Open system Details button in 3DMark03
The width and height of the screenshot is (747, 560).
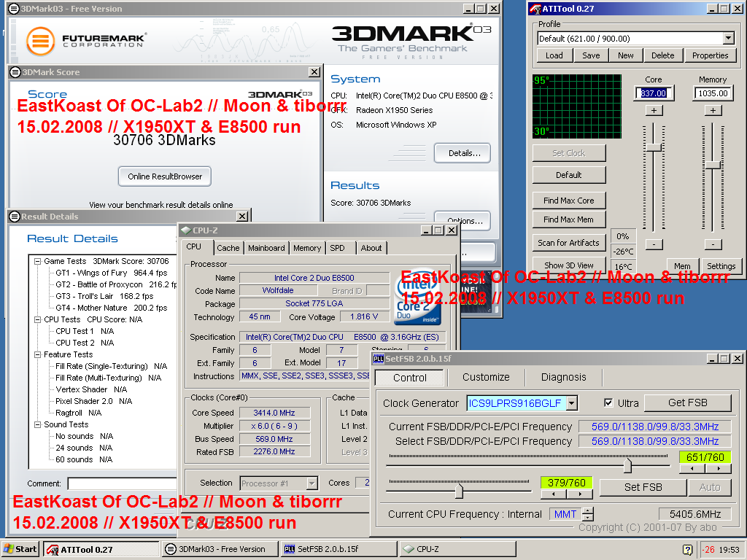462,153
